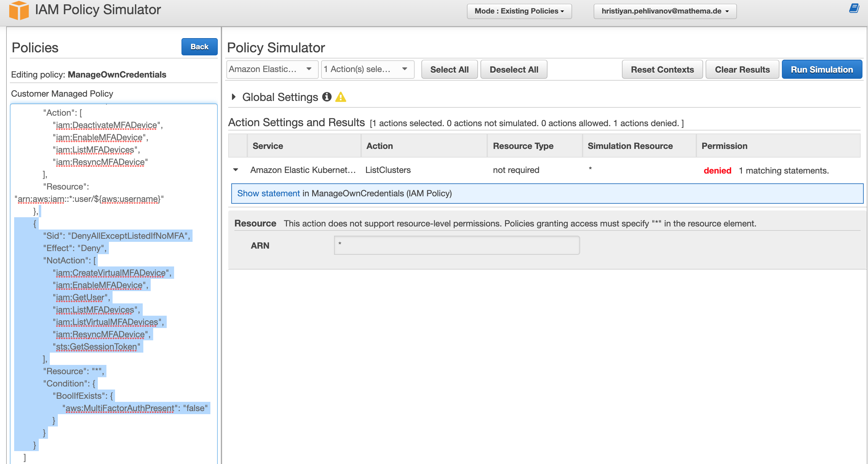
Task: Open the documentation book icon
Action: [854, 8]
